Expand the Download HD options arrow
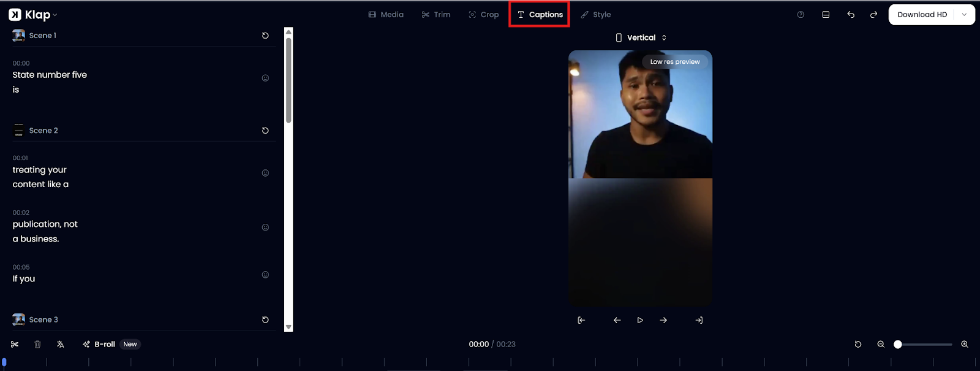The image size is (980, 371). 964,15
